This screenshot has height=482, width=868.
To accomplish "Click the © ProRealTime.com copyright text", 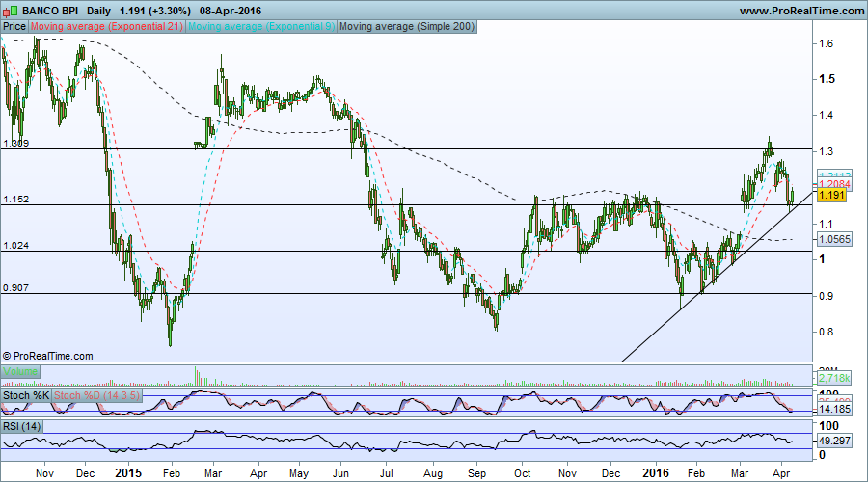I will (x=47, y=356).
